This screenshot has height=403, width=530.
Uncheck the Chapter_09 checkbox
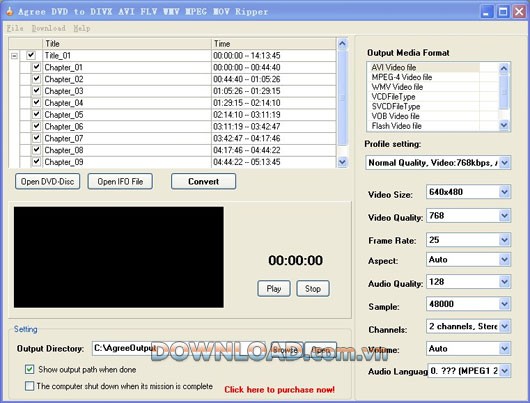(x=36, y=162)
